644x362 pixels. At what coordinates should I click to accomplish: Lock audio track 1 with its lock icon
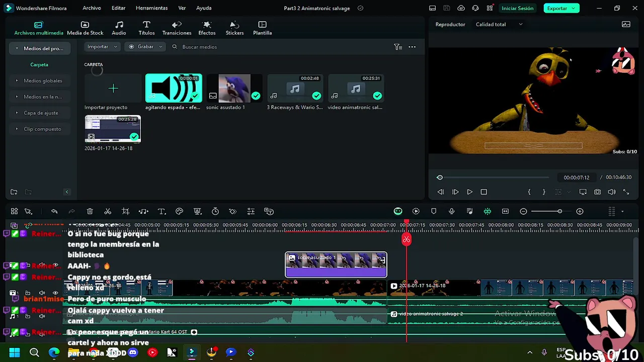28,316
